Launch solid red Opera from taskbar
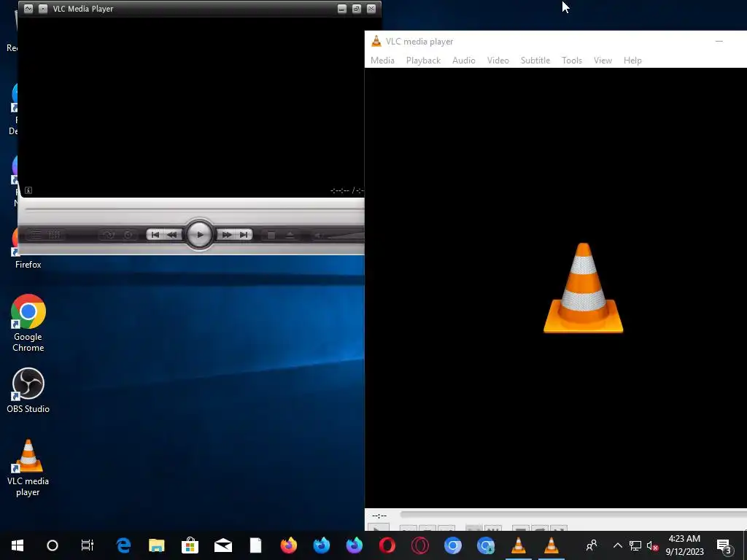Screen dimensions: 747x560 click(387, 545)
